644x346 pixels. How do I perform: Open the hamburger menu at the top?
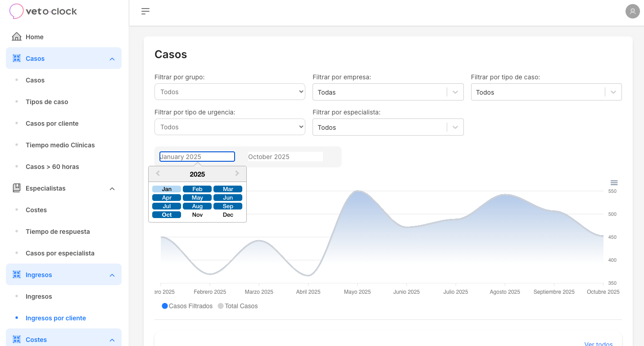[x=145, y=11]
